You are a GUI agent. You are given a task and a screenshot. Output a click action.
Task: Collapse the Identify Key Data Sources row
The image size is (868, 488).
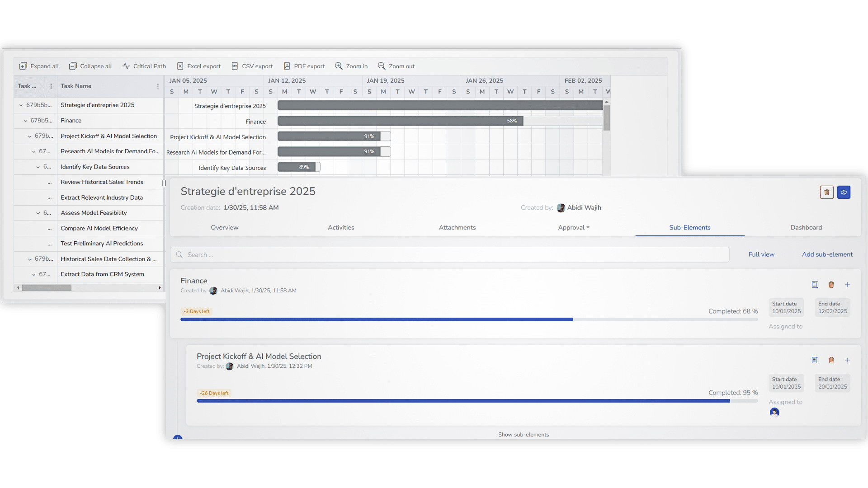click(x=38, y=167)
